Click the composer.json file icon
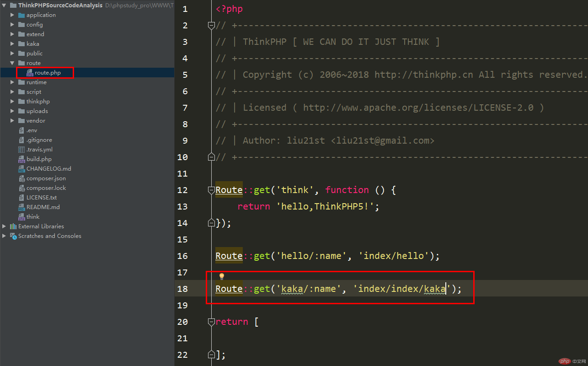Viewport: 588px width, 366px height. 21,178
